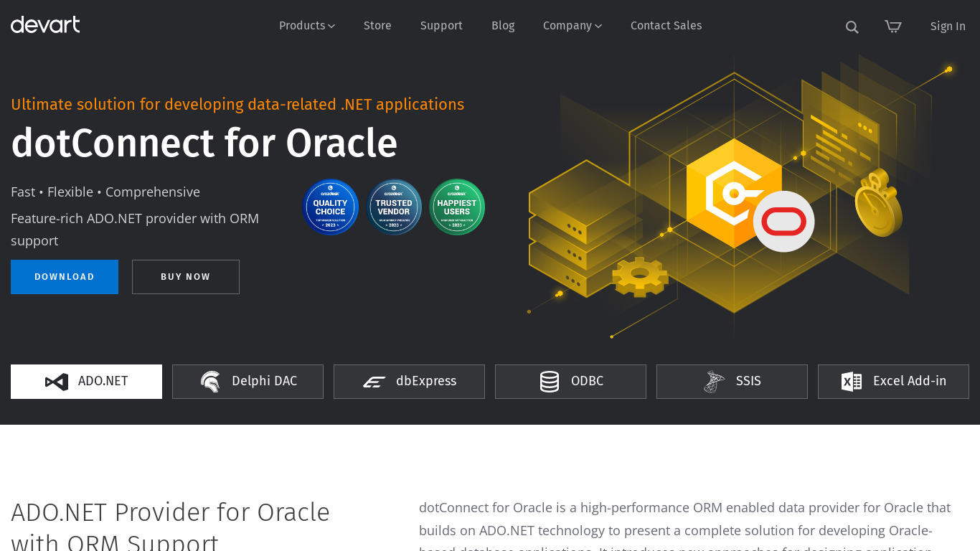The image size is (980, 551).
Task: Switch to the Delphi DAC tab
Action: pyautogui.click(x=248, y=382)
